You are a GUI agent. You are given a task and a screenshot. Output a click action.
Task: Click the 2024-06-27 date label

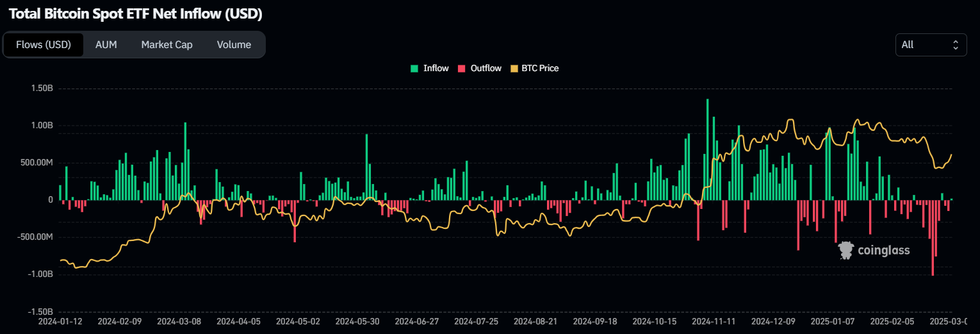pyautogui.click(x=417, y=321)
